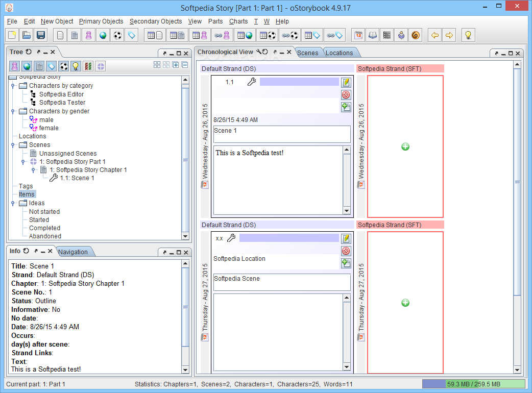Toggle parts filter in Tree panel
This screenshot has width=532, height=393.
pos(101,66)
